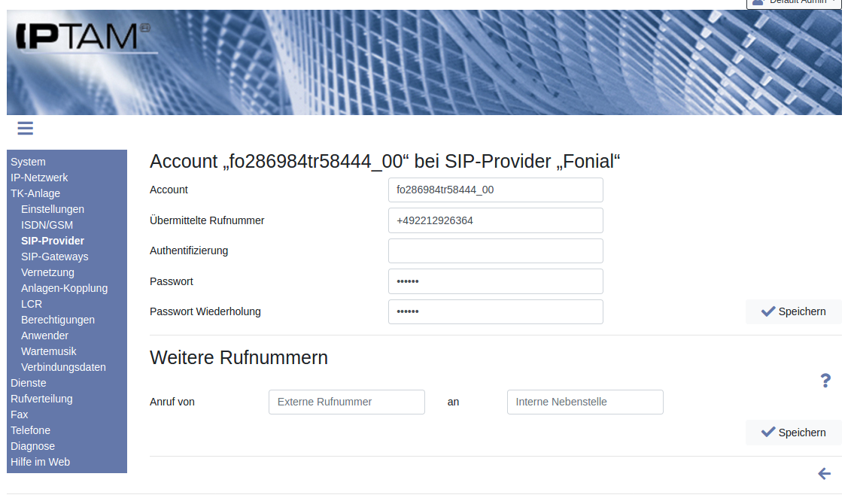Click the Externe Rufnummer input field

(x=346, y=402)
